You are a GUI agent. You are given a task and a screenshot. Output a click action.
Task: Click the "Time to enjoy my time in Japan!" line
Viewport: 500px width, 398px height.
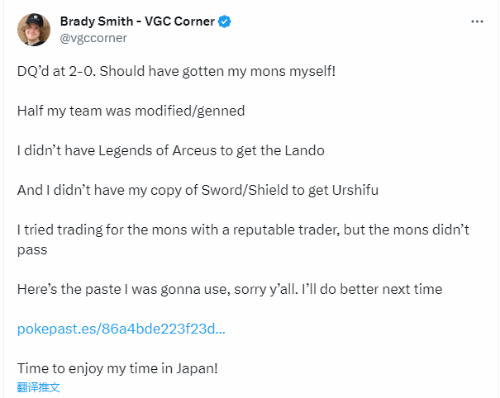[117, 369]
